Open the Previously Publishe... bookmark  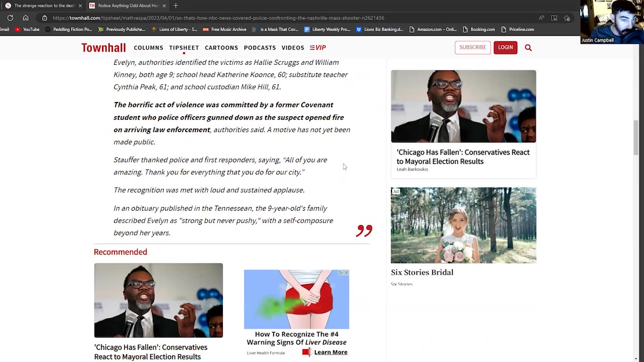pyautogui.click(x=122, y=29)
